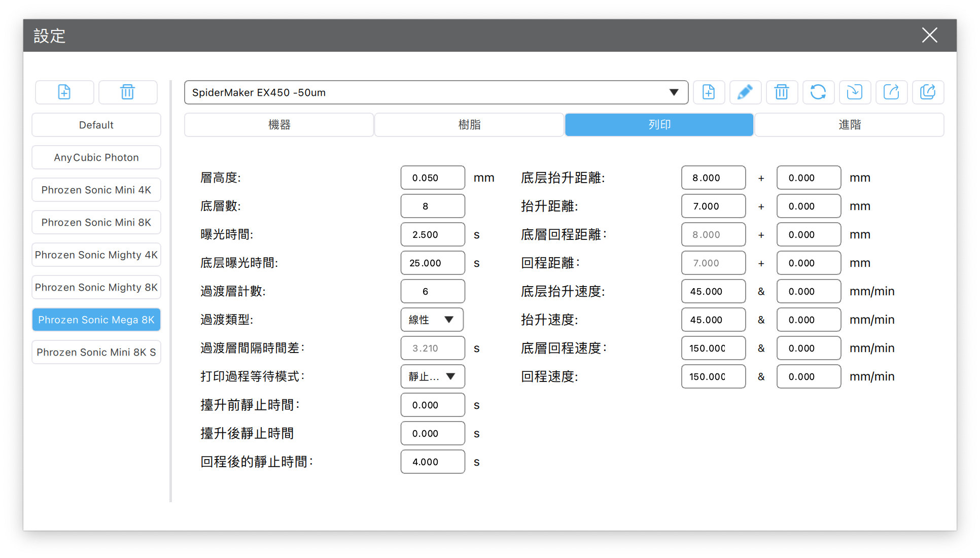This screenshot has width=980, height=558.
Task: Click the import profile icon
Action: [855, 92]
